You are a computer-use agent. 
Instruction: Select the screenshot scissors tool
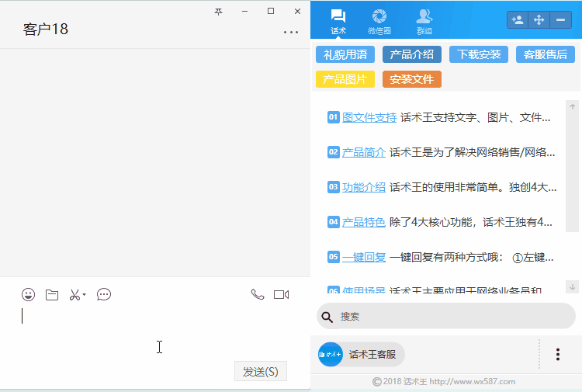(74, 295)
